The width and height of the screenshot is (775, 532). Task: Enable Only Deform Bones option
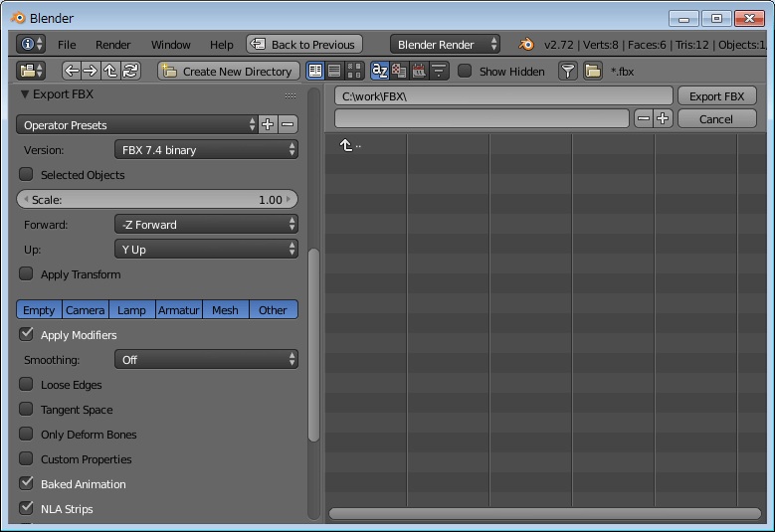26,434
